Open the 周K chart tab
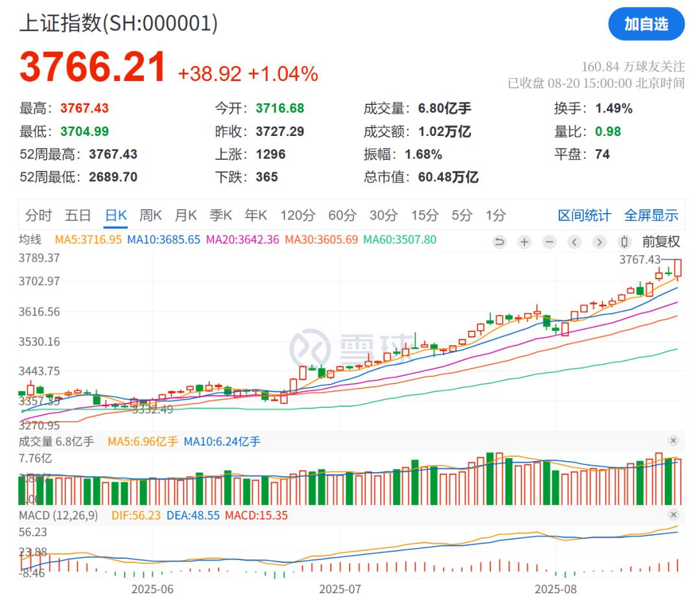Viewport: 700px width, 601px height. point(150,216)
